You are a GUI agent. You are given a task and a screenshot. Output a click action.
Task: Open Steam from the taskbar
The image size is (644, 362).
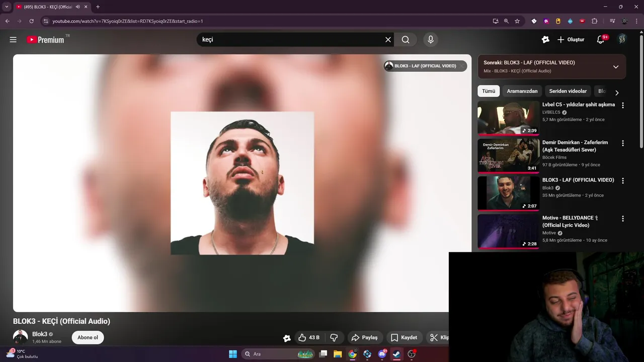click(x=396, y=354)
